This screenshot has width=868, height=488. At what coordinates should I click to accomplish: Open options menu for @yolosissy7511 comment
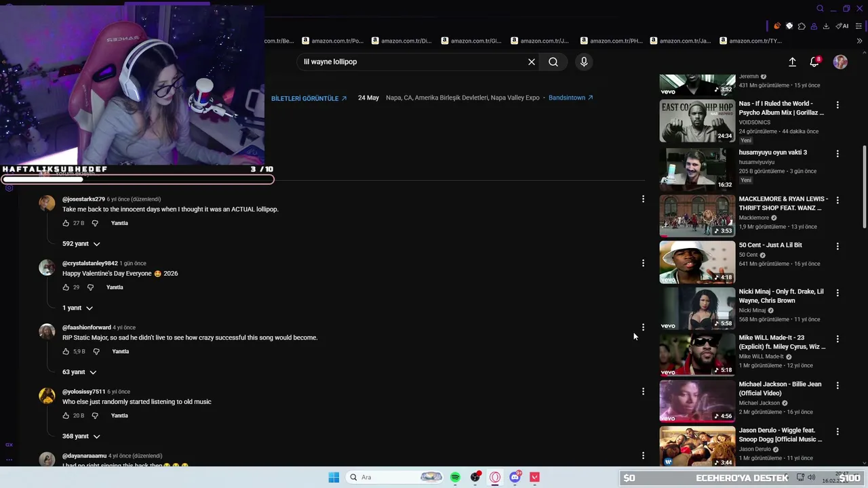643,391
